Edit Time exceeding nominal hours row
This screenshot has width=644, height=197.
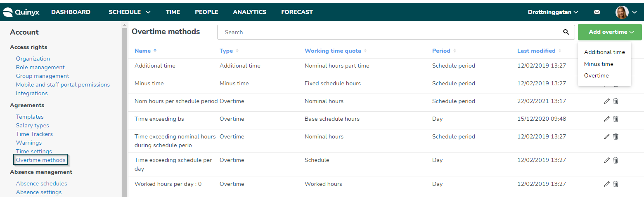click(606, 136)
